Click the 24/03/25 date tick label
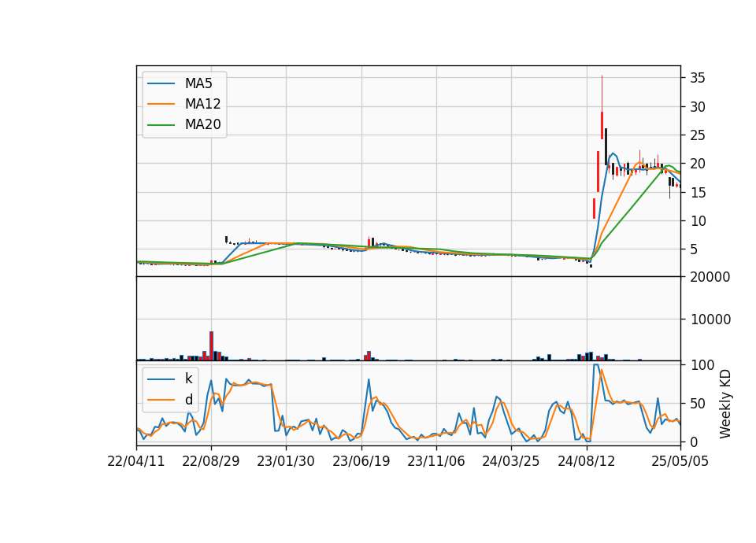The height and width of the screenshot is (543, 756). click(x=511, y=461)
